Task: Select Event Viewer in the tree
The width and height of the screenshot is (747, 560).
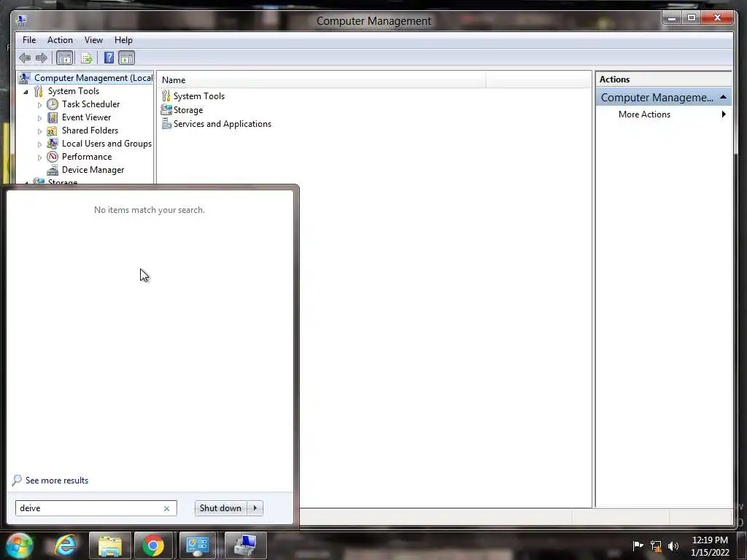Action: [86, 117]
